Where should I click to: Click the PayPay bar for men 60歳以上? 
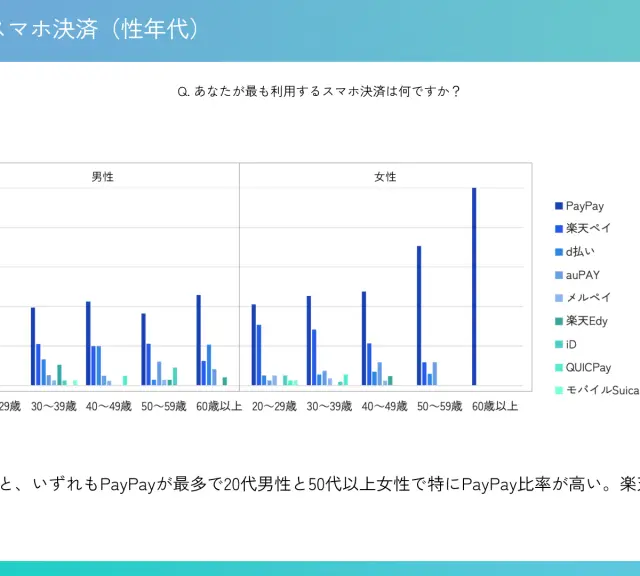coord(199,340)
